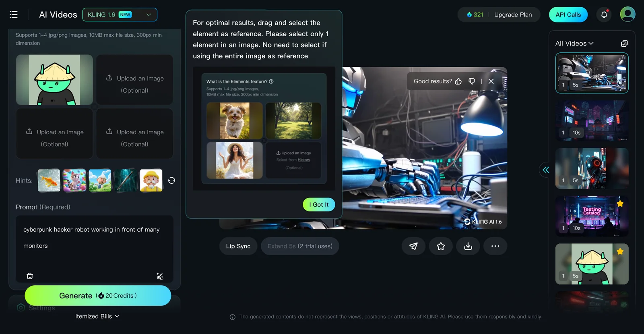Choose the dark teal hint thumbnail
The image size is (644, 334).
126,180
